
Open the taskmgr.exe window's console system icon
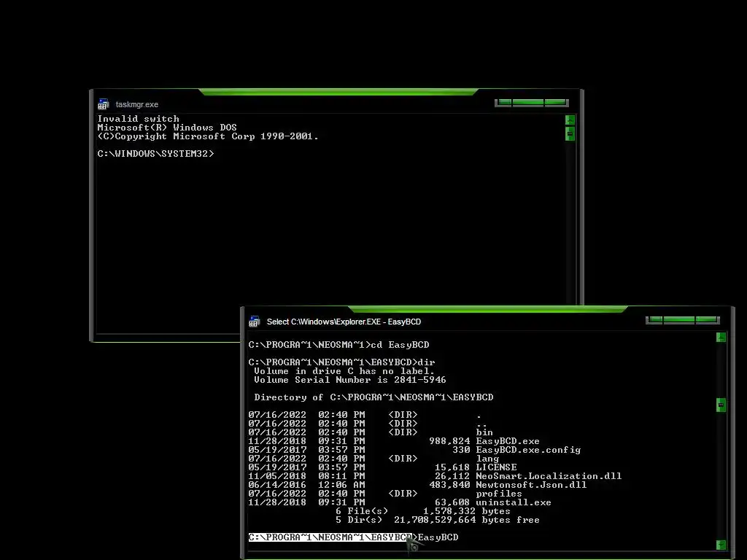[x=104, y=104]
